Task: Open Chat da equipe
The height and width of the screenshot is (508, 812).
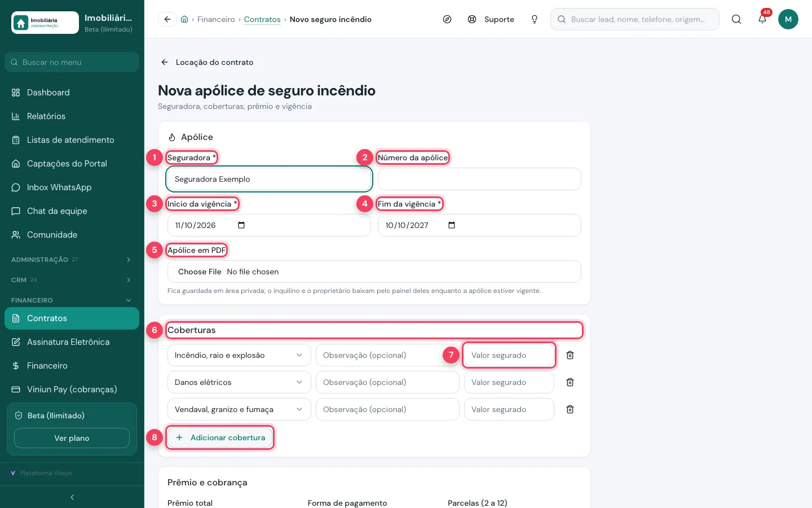Action: pyautogui.click(x=72, y=211)
